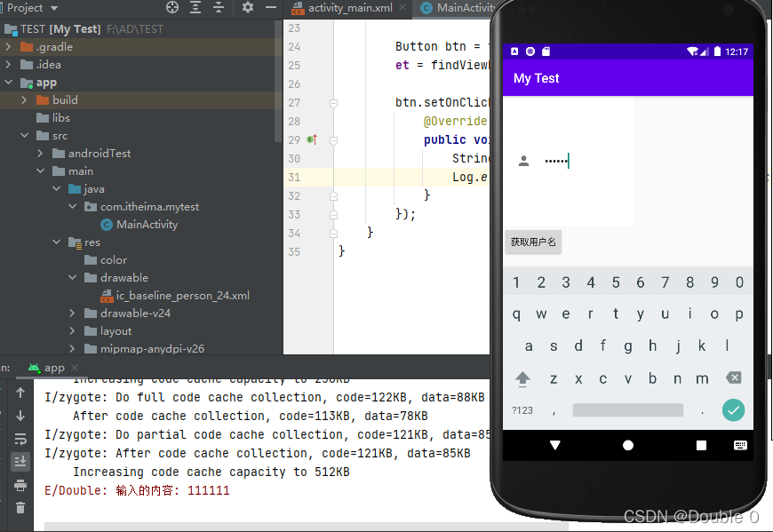Select TEST [My Test] project root
The height and width of the screenshot is (532, 773).
tap(84, 29)
